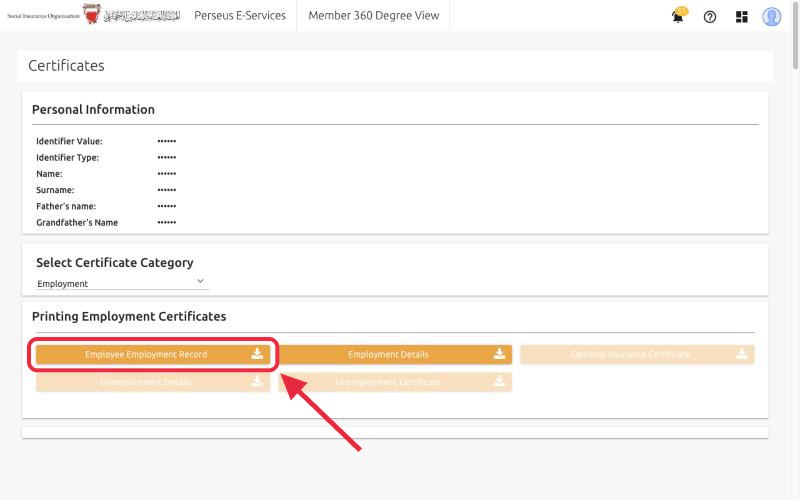Click download icon on Optional Insurance Certificate
The width and height of the screenshot is (800, 500).
742,354
